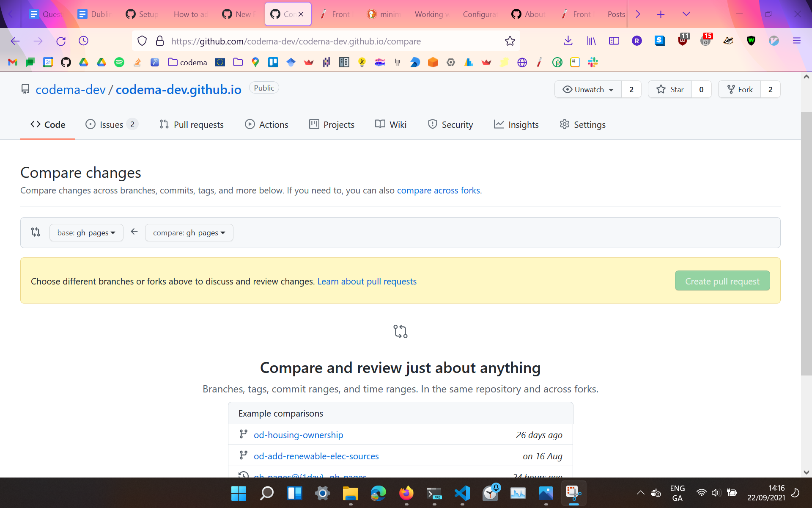Open the compare gh-pages branch dropdown

coord(189,232)
